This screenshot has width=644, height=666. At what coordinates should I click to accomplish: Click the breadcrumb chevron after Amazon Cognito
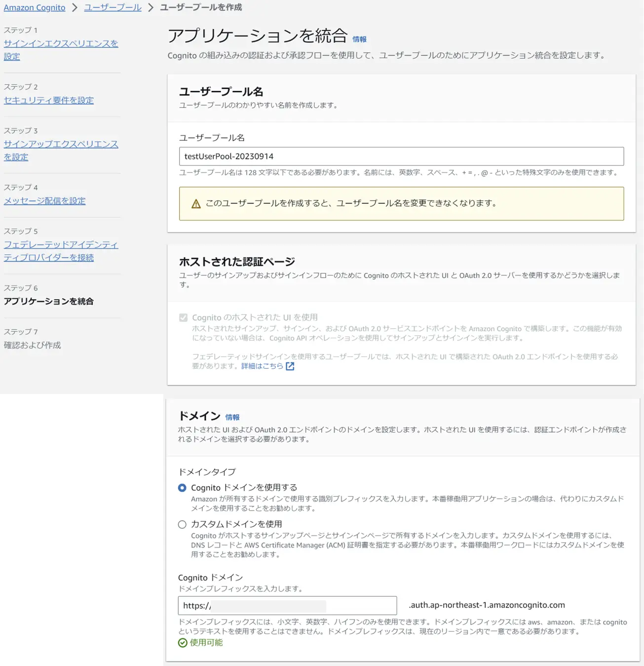pyautogui.click(x=75, y=7)
